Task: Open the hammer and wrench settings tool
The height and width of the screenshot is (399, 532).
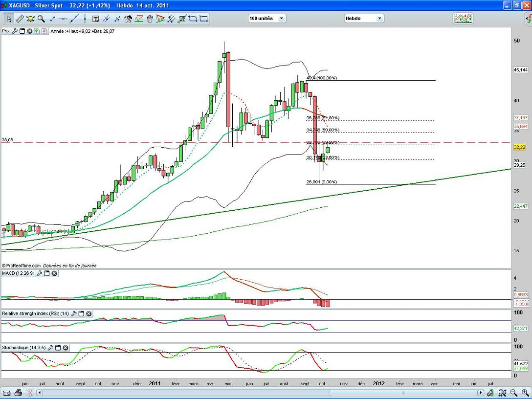Action: 128,19
